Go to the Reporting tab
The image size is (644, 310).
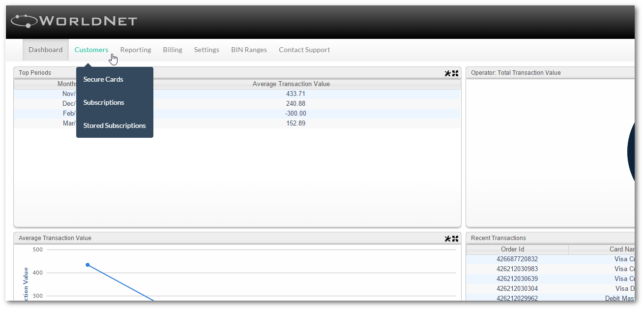coord(136,50)
